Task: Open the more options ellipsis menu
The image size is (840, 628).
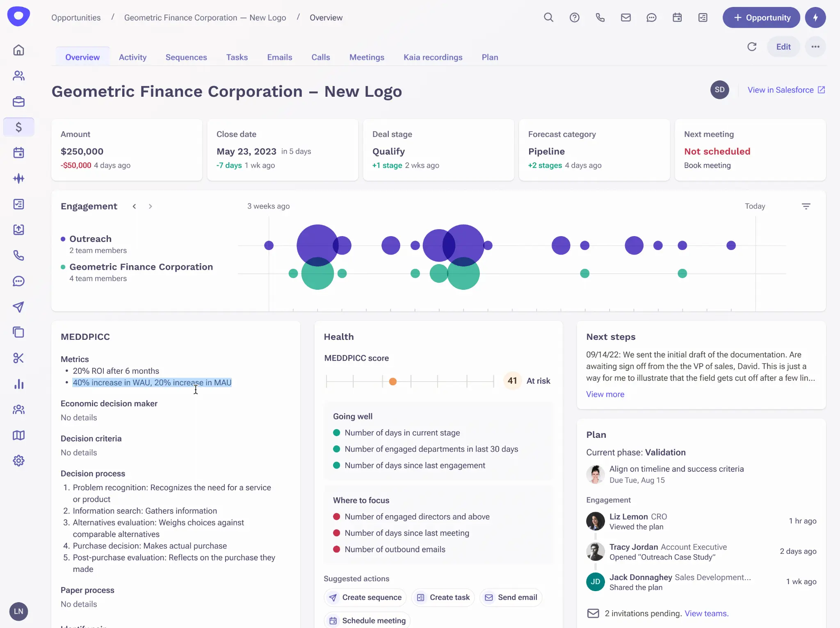Action: (x=815, y=46)
